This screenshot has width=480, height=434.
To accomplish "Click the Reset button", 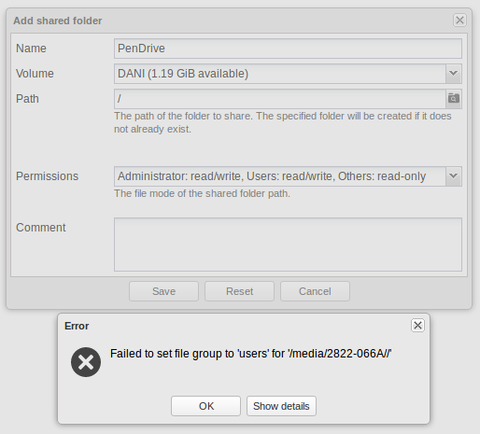I will pyautogui.click(x=239, y=291).
